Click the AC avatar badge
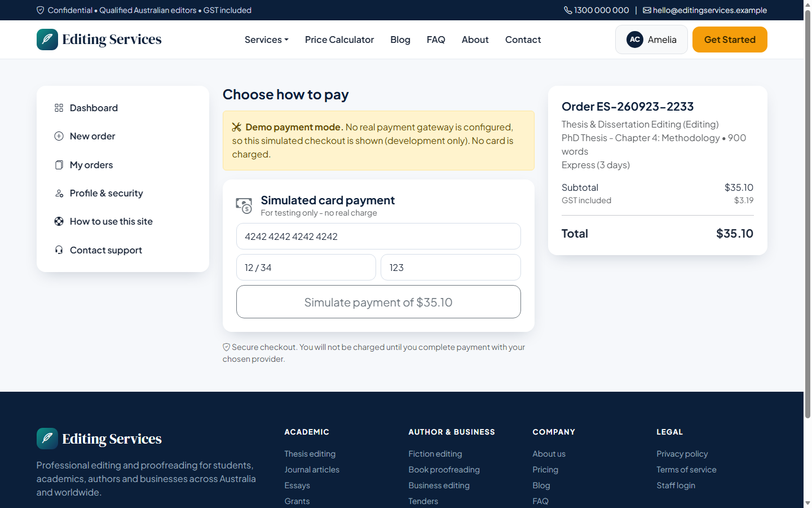Viewport: 812px width, 508px height. pos(635,40)
